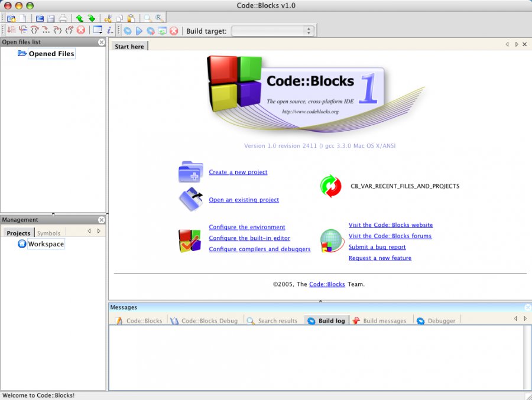Select the Workspace tree item
Viewport: 532px width, 400px height.
[46, 244]
